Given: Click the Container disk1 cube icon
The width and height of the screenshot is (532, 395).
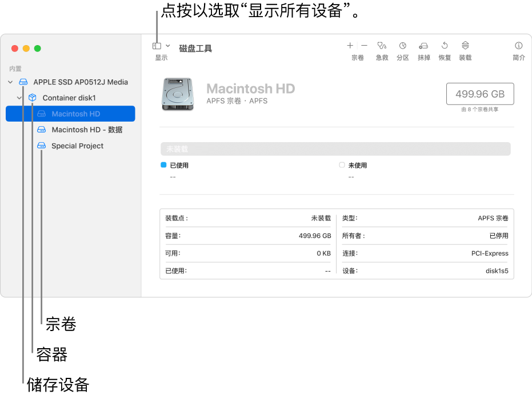Looking at the screenshot, I should click(32, 98).
